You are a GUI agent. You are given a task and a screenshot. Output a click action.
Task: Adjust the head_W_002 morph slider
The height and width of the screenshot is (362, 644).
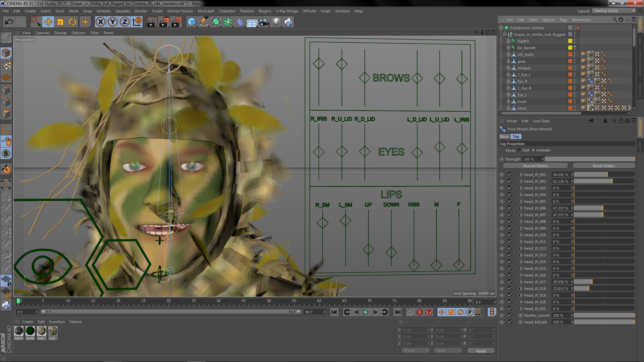[x=604, y=181]
